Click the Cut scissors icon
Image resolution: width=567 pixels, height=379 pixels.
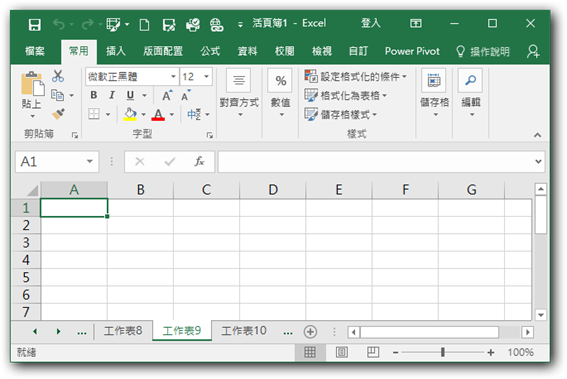click(58, 76)
